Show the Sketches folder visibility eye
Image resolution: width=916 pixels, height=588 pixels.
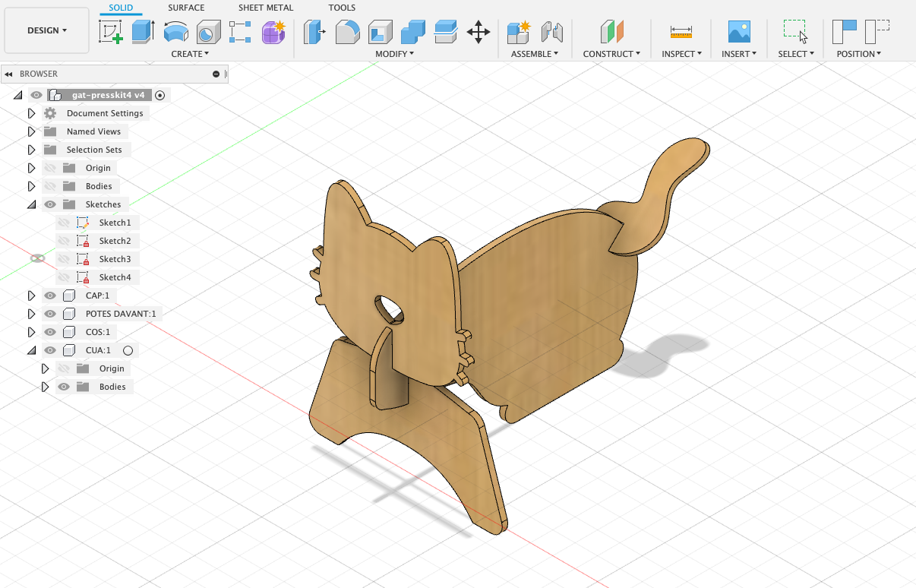(x=49, y=204)
